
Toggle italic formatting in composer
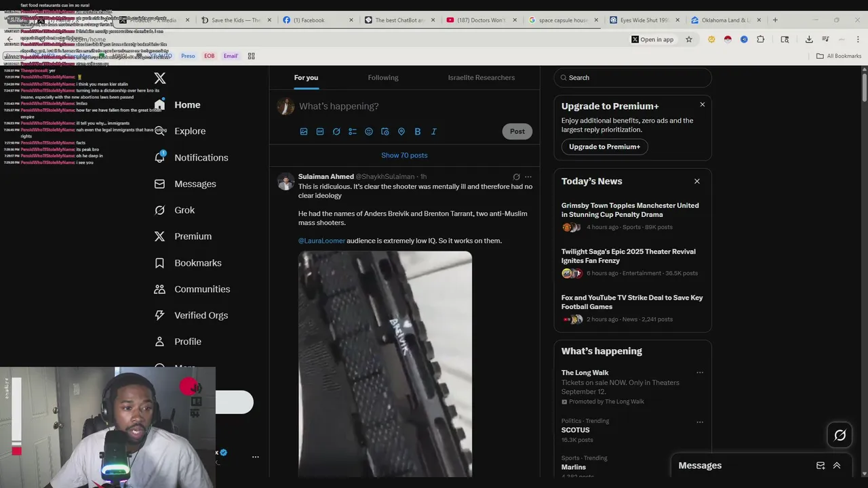pyautogui.click(x=434, y=131)
